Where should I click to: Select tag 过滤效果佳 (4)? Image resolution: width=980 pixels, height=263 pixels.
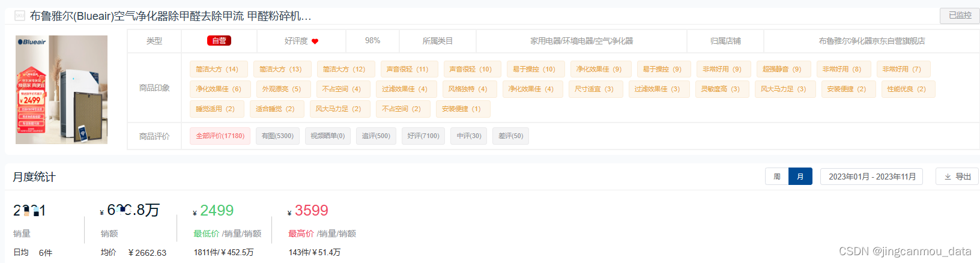pyautogui.click(x=405, y=89)
